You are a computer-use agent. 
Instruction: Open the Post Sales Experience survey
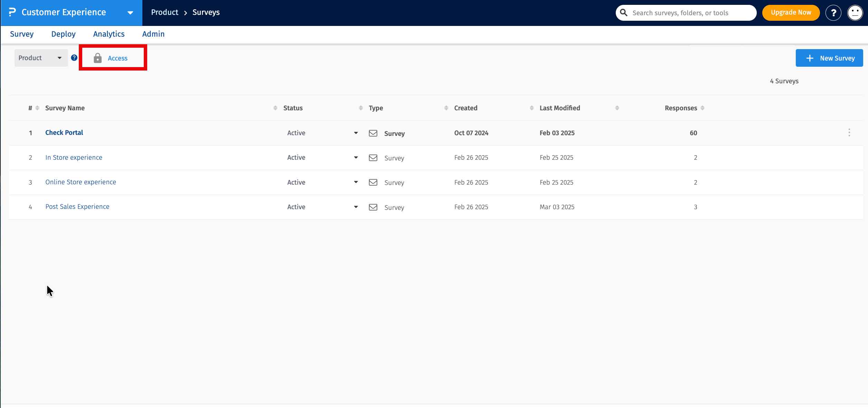[77, 206]
